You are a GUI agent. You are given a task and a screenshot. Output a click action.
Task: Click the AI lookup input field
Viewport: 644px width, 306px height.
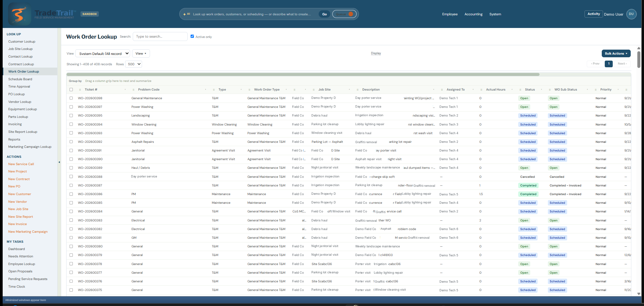click(x=252, y=14)
